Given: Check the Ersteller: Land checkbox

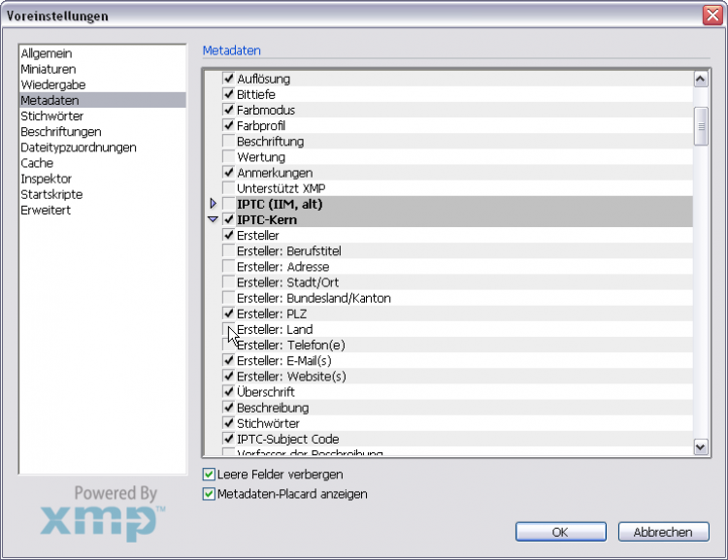Looking at the screenshot, I should [229, 330].
